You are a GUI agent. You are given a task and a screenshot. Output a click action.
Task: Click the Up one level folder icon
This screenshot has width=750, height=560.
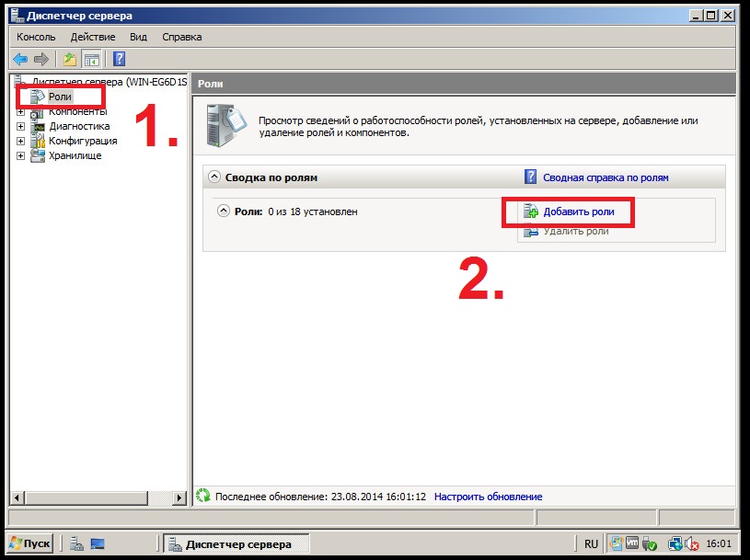pyautogui.click(x=69, y=60)
